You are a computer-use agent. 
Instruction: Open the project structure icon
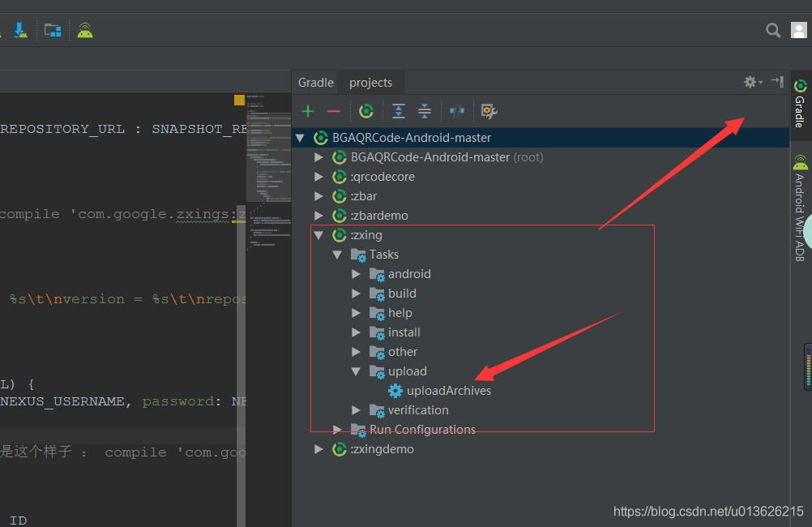pyautogui.click(x=53, y=31)
